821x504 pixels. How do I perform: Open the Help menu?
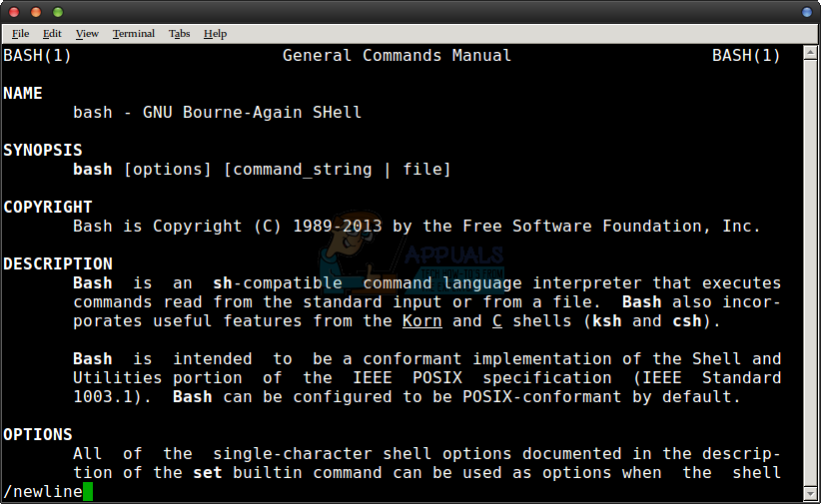215,33
